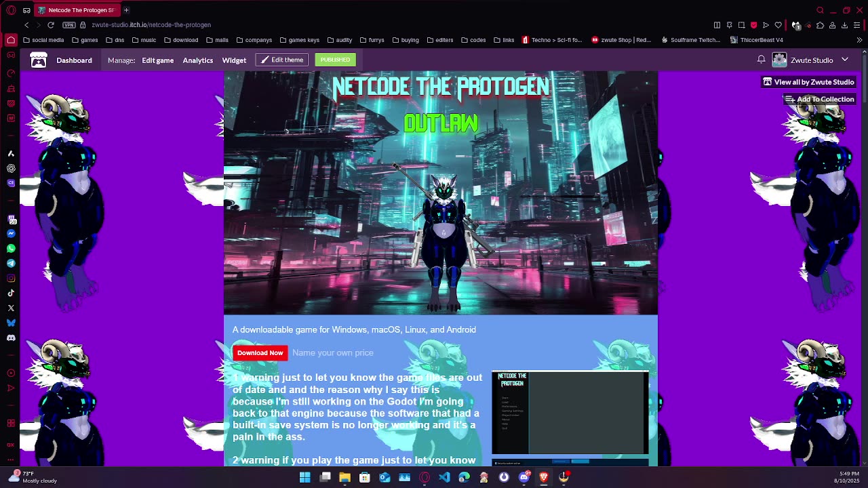
Task: Open the game screenshot thumbnail showing the menu
Action: coord(570,412)
